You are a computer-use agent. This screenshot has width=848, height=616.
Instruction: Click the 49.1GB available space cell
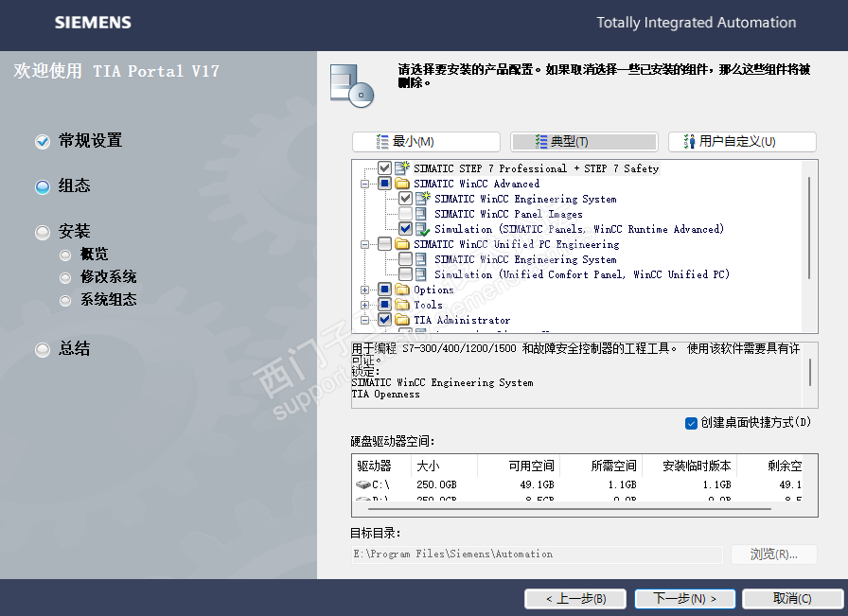537,484
